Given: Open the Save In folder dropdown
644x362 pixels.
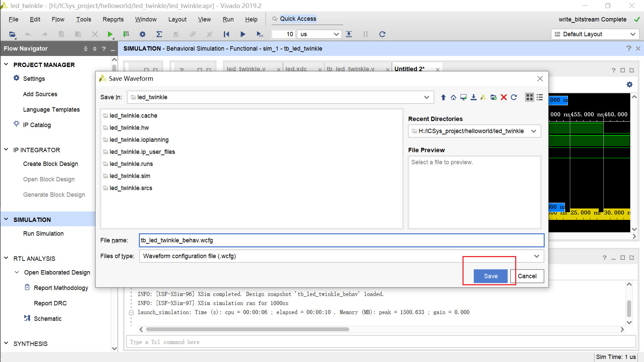Looking at the screenshot, I should click(426, 97).
